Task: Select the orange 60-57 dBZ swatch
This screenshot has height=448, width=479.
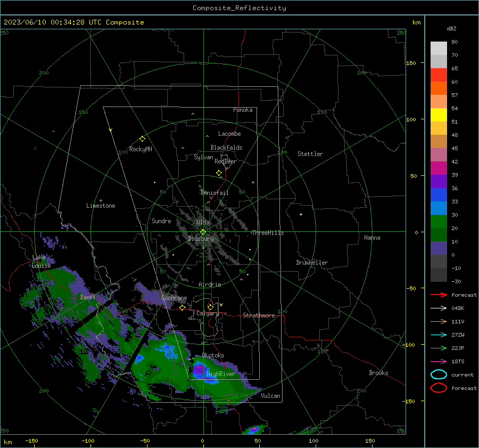Action: [x=439, y=88]
